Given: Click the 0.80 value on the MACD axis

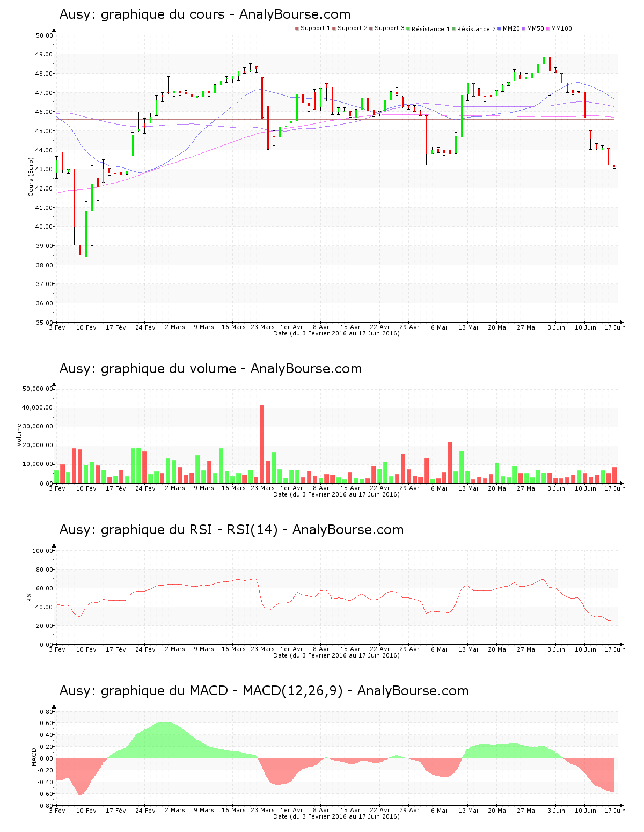Looking at the screenshot, I should 47,712.
